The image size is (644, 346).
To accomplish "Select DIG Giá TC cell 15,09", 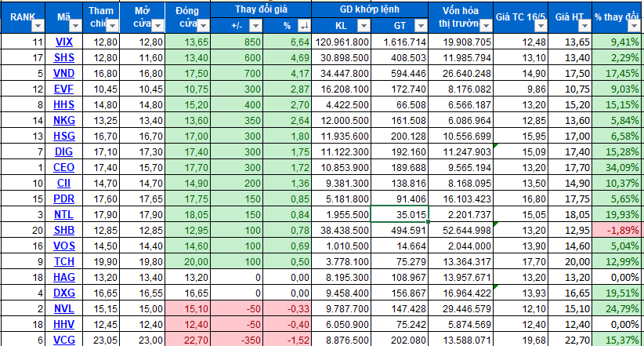I will [x=521, y=151].
